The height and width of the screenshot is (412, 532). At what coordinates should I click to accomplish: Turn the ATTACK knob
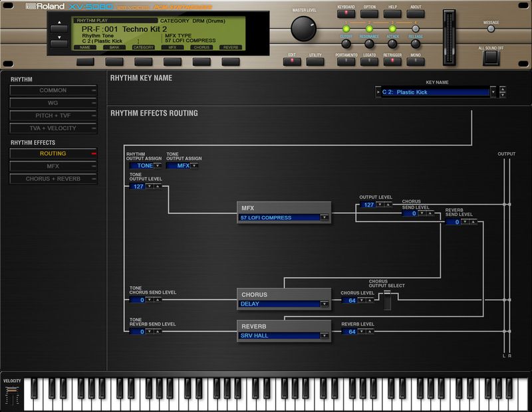pyautogui.click(x=392, y=45)
